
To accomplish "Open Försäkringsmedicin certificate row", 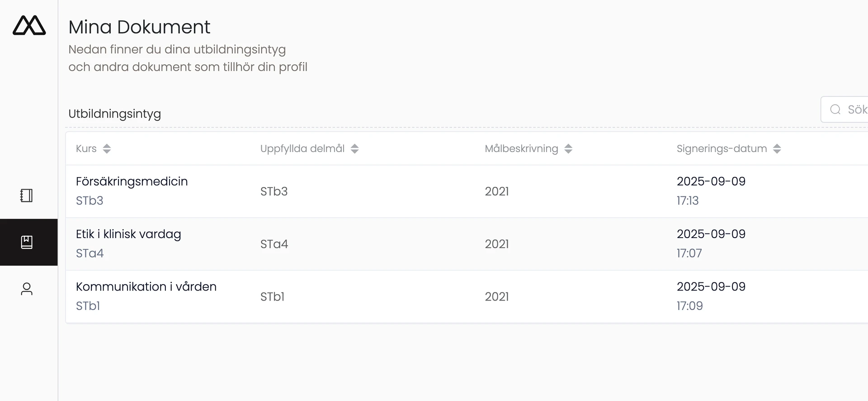I will pyautogui.click(x=132, y=181).
